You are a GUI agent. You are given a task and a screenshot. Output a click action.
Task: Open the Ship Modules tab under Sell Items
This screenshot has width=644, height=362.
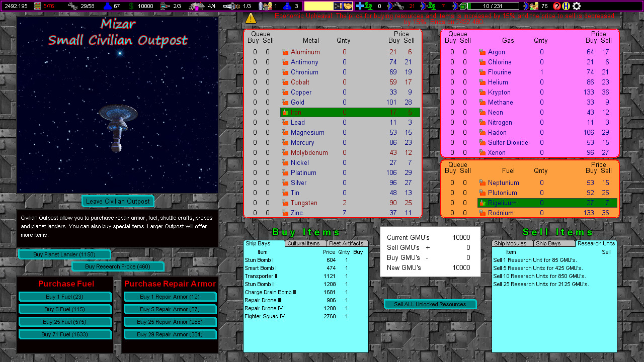[x=512, y=243]
